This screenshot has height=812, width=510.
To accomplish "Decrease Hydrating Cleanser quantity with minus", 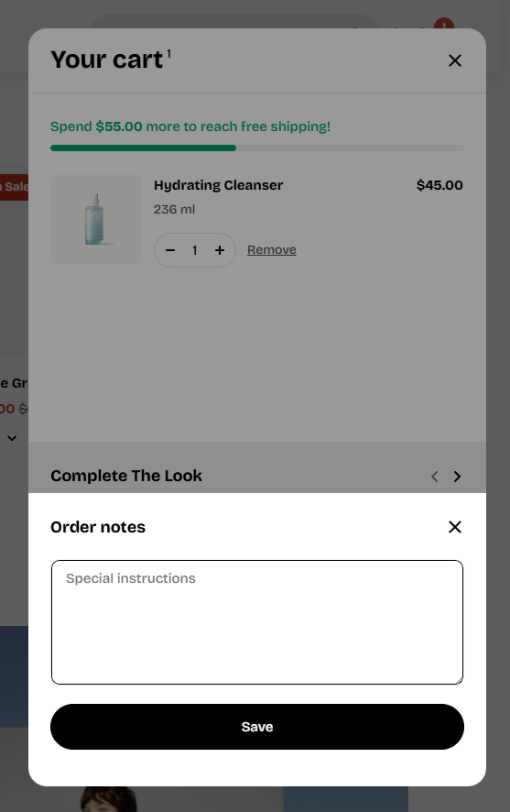I will (170, 250).
